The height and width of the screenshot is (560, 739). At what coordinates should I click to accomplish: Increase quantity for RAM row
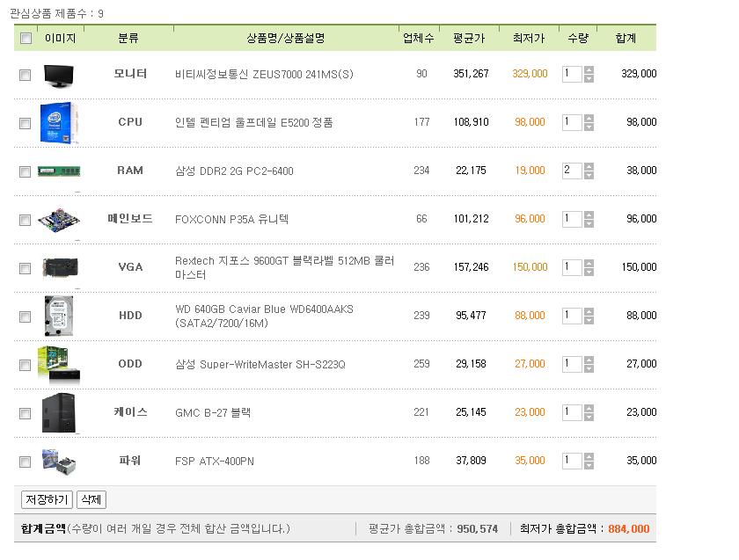point(589,166)
